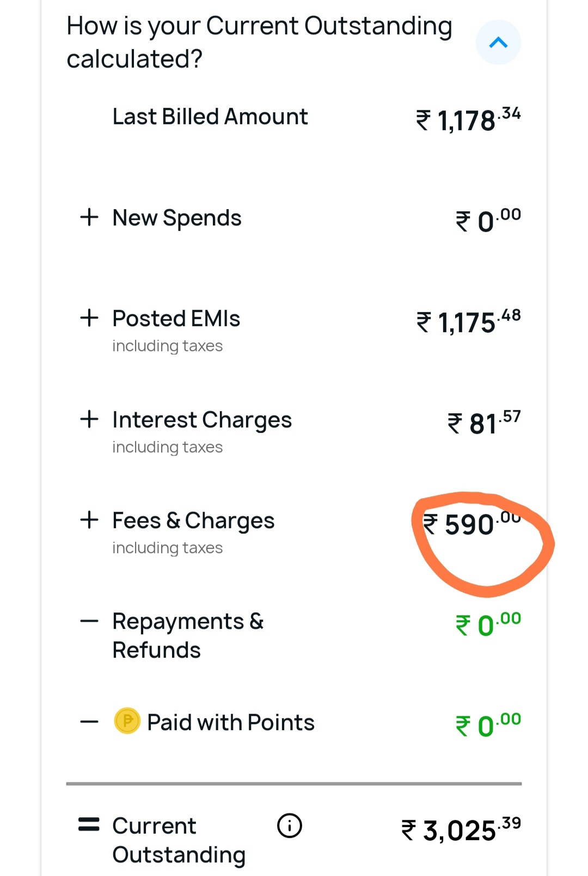Open the Last Billed Amount row
Image resolution: width=588 pixels, height=876 pixels.
(x=210, y=117)
